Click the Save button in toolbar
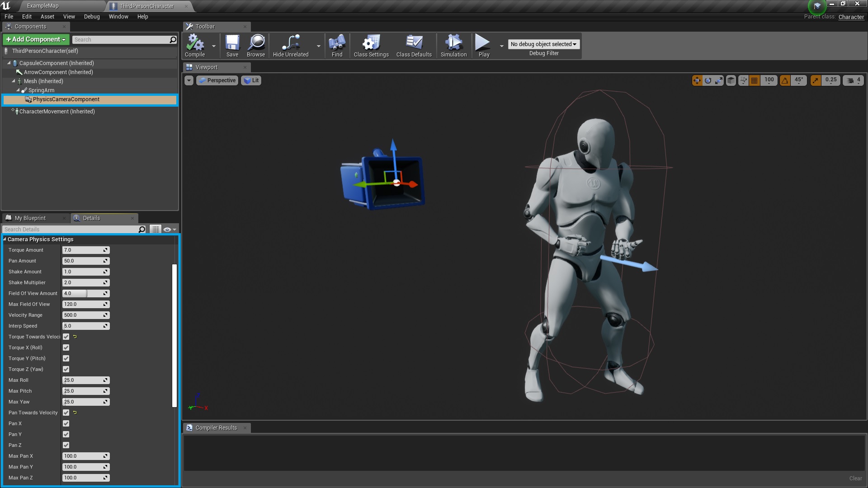868x488 pixels. [232, 45]
